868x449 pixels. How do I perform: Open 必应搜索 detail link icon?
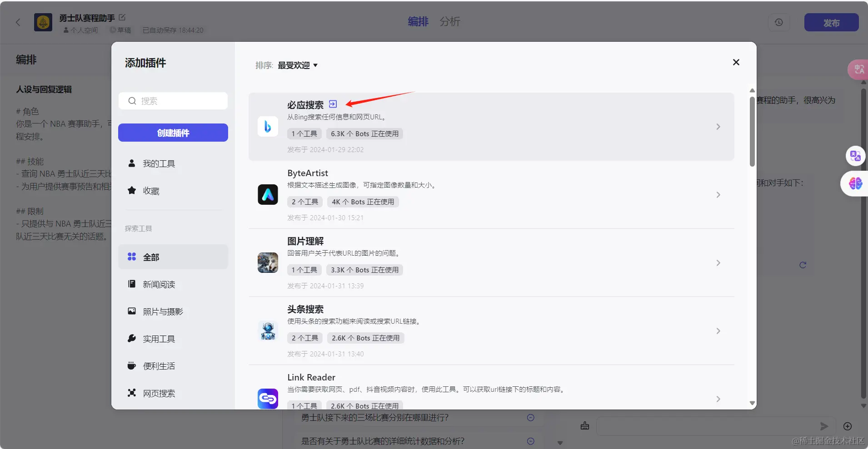pyautogui.click(x=333, y=104)
